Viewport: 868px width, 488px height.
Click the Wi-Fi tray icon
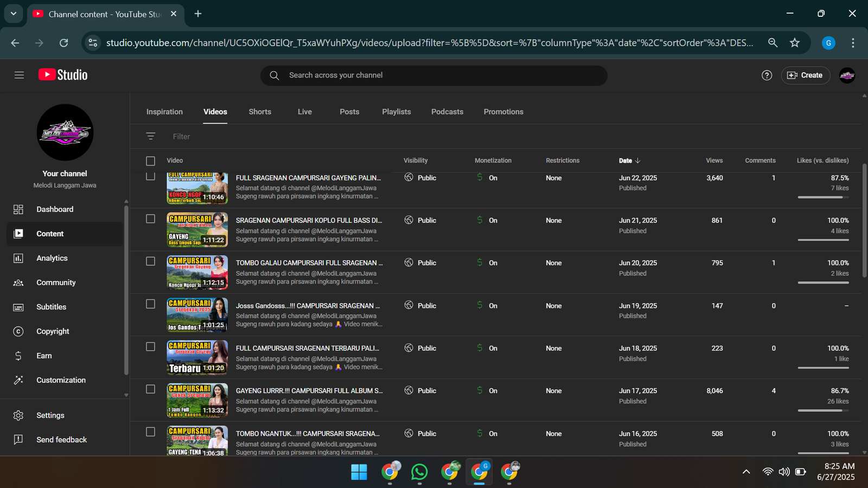tap(768, 472)
